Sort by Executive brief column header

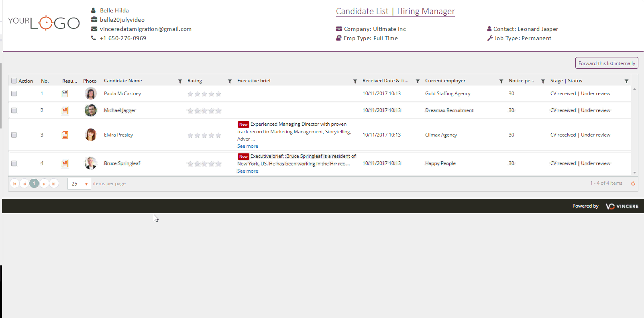[x=254, y=81]
